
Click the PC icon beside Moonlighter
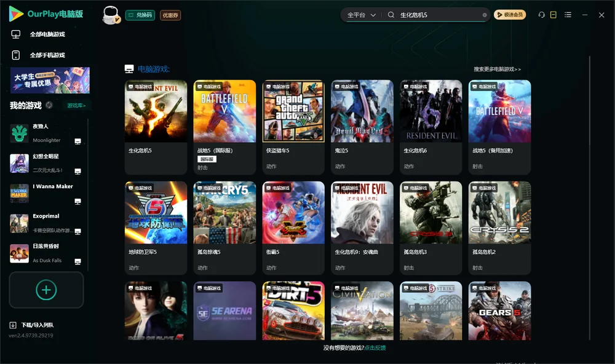(x=77, y=141)
